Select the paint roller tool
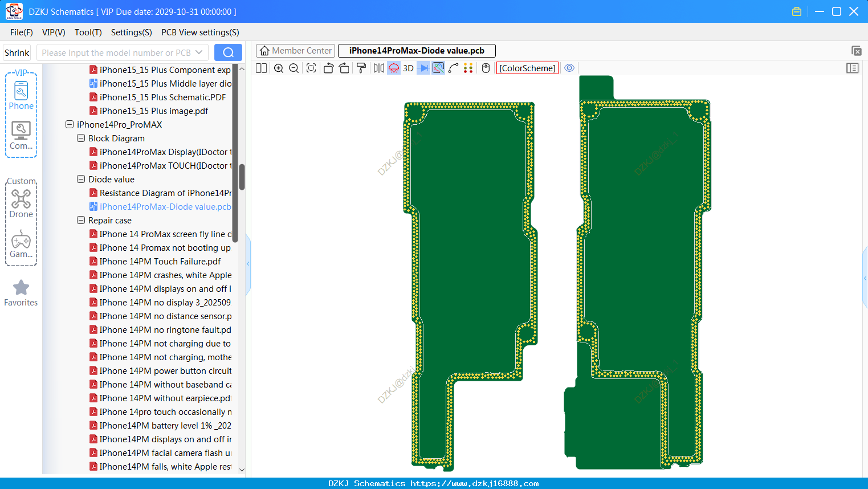This screenshot has height=489, width=868. [x=361, y=68]
